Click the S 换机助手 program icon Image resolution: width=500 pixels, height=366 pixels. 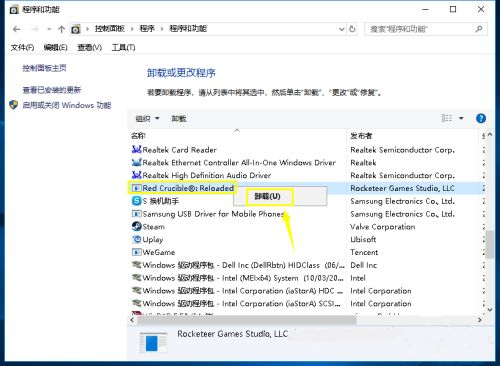click(x=137, y=201)
